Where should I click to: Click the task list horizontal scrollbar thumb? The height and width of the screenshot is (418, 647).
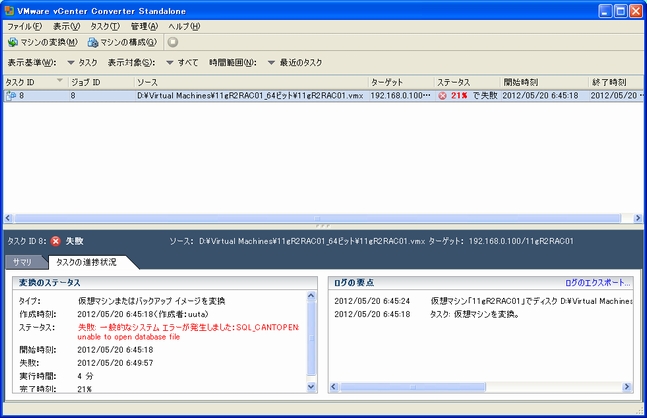coord(317,218)
